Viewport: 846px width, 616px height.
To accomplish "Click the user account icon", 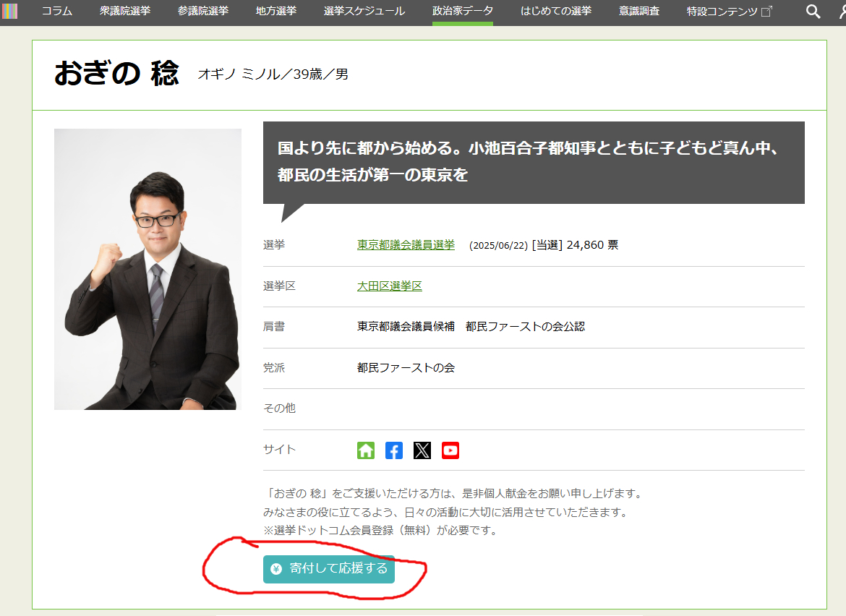I will pyautogui.click(x=841, y=11).
